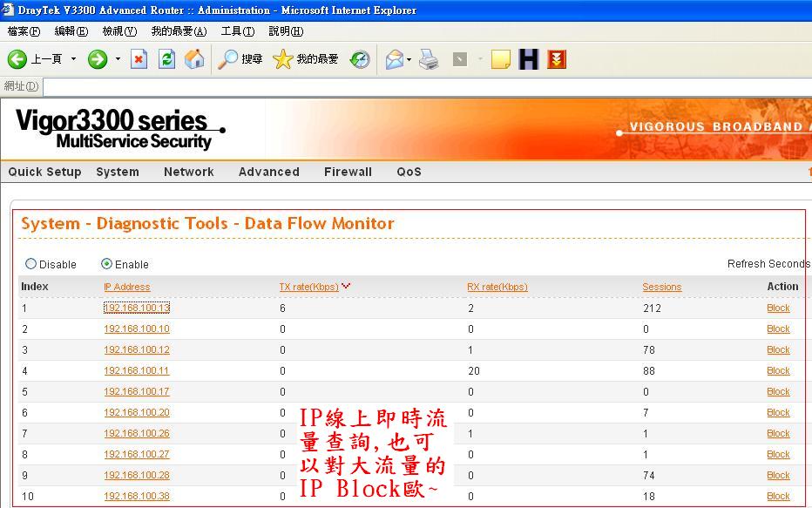812x508 pixels.
Task: Sort table by RX rate(Kbps) column
Action: point(497,287)
